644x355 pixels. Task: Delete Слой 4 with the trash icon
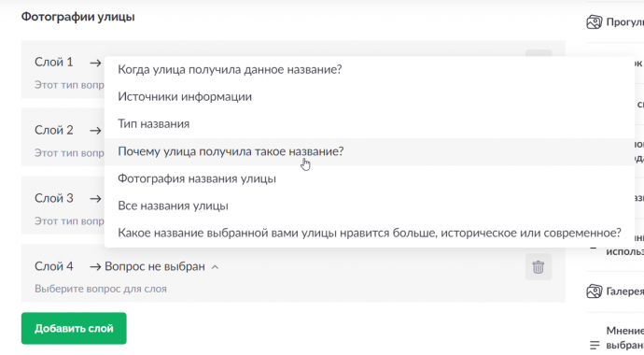point(538,267)
